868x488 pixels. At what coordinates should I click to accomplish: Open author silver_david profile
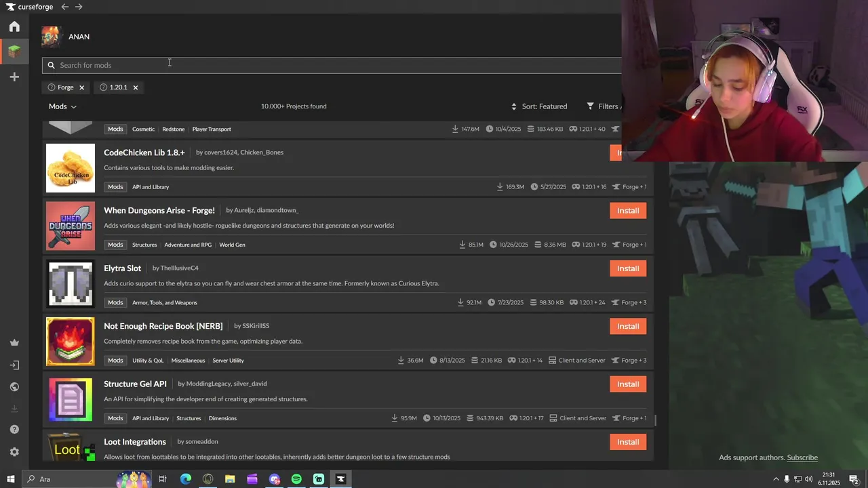(x=250, y=384)
